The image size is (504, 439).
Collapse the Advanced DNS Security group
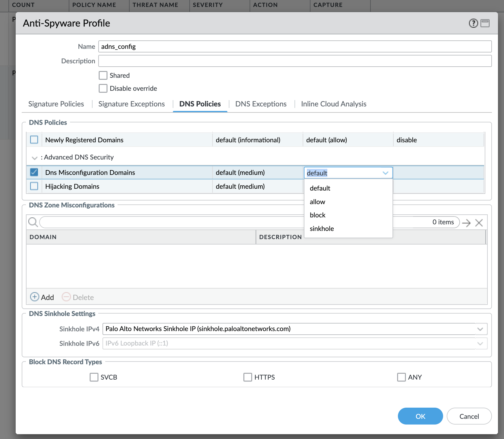point(35,158)
